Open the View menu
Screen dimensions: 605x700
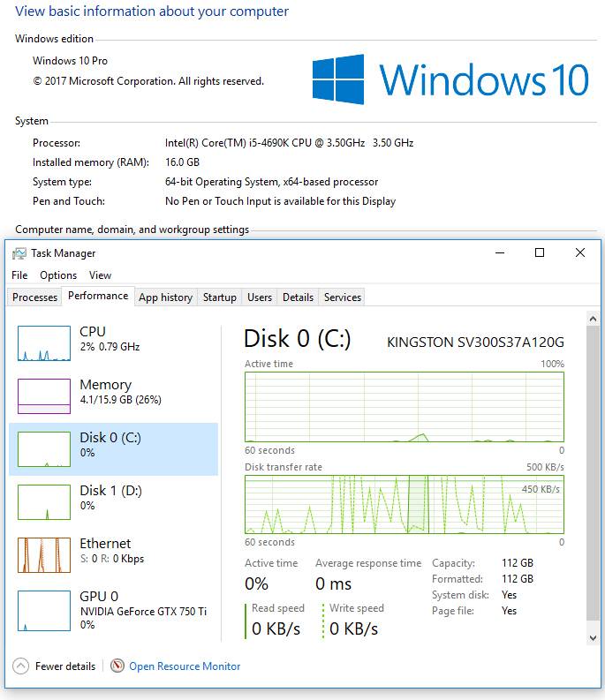click(x=100, y=275)
